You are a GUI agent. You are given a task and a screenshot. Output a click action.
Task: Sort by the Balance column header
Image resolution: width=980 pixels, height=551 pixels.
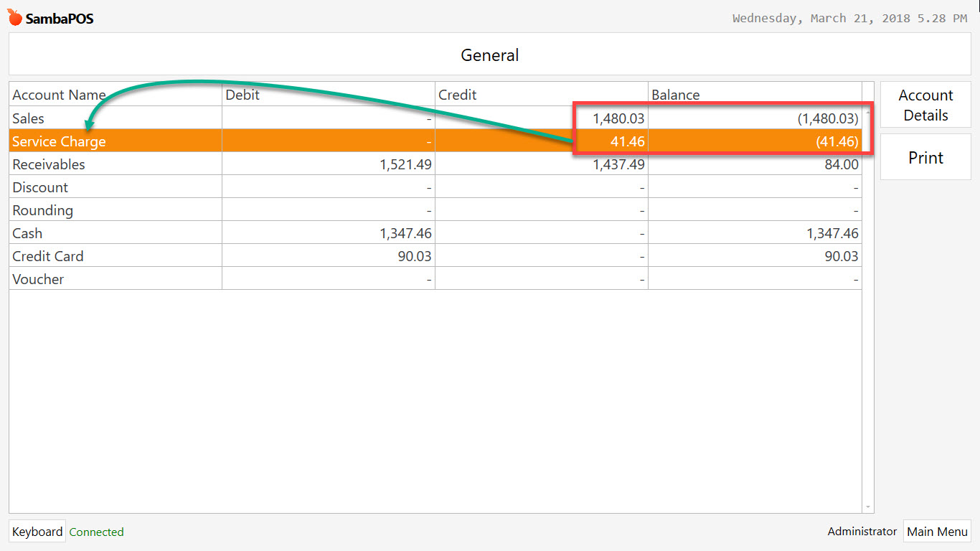tap(675, 94)
